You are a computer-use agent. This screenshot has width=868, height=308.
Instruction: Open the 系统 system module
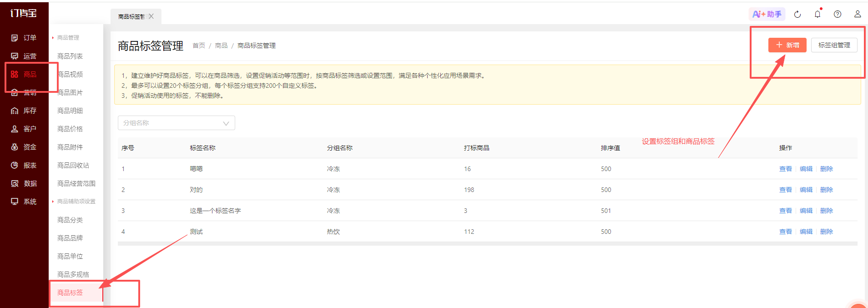pos(24,202)
